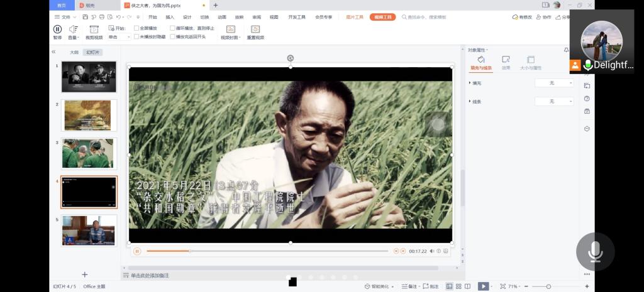Click the large microphone button

595,251
